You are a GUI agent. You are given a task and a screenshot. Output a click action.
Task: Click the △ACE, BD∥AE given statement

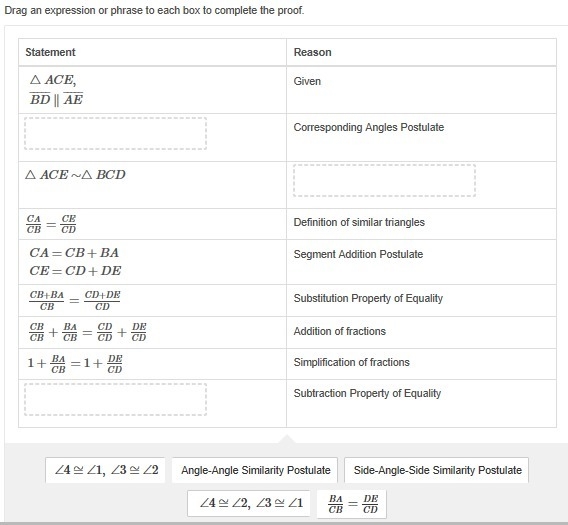pyautogui.click(x=56, y=89)
